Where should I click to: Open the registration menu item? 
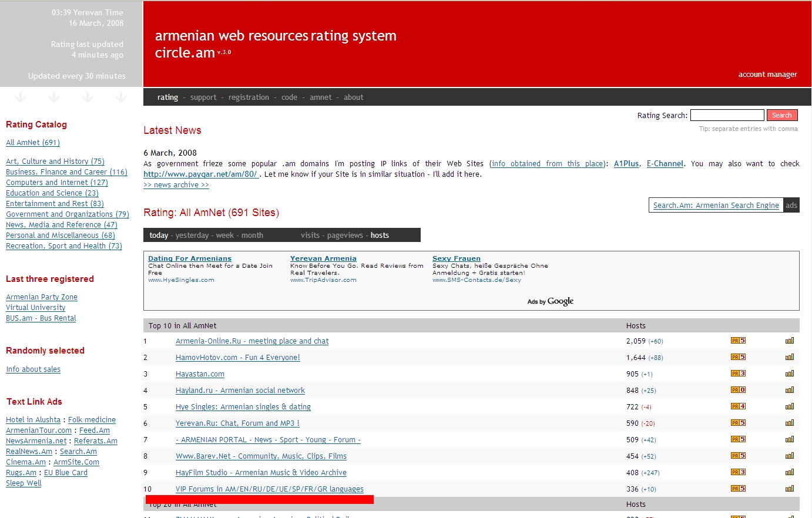(x=249, y=97)
